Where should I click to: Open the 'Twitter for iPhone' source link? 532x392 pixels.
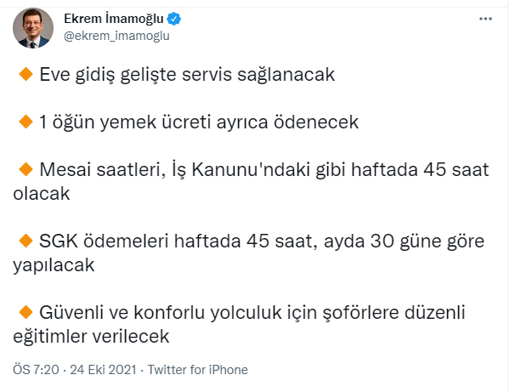(198, 370)
